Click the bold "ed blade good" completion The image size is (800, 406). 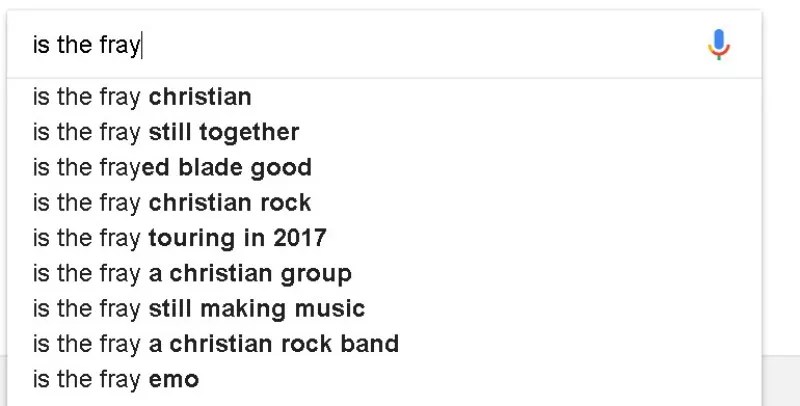227,167
